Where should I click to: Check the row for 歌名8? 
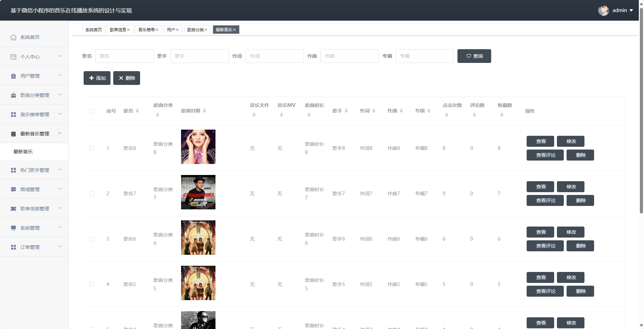tap(92, 148)
